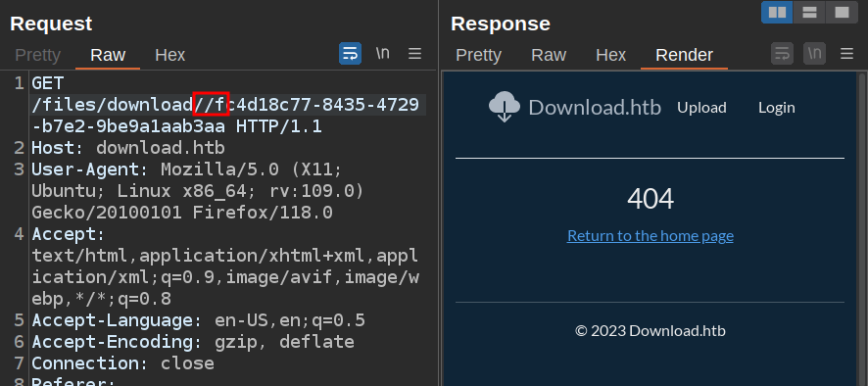The height and width of the screenshot is (386, 868).
Task: Open the Login link in rendered page
Action: tap(776, 108)
